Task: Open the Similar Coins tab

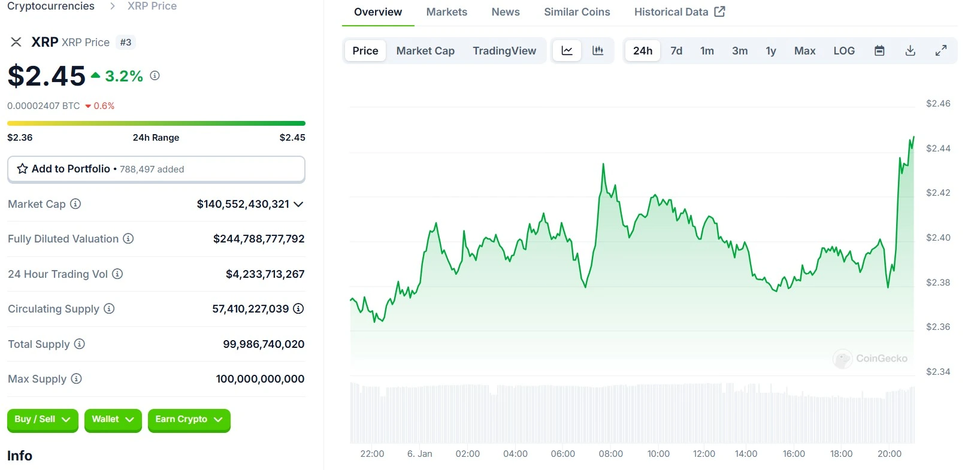Action: 577,12
